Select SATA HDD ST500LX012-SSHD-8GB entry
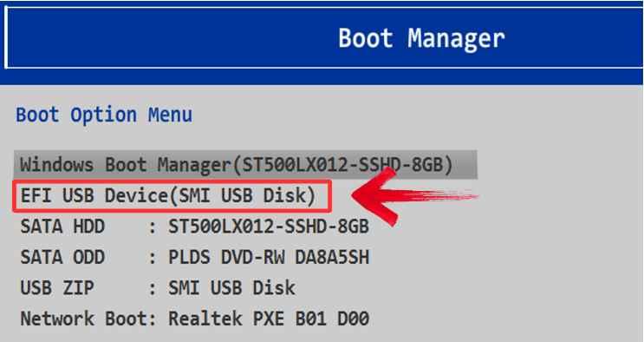The height and width of the screenshot is (342, 644). pos(195,227)
